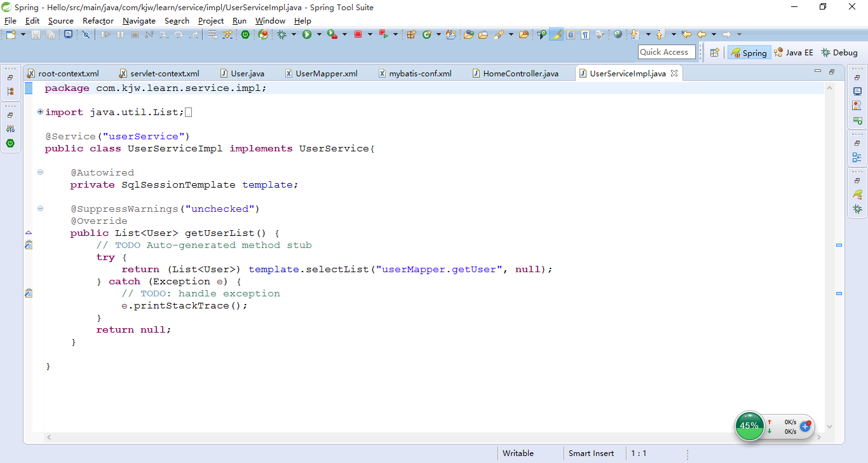This screenshot has height=463, width=868.
Task: Click the relaunch red-square-with-play icon
Action: (383, 34)
